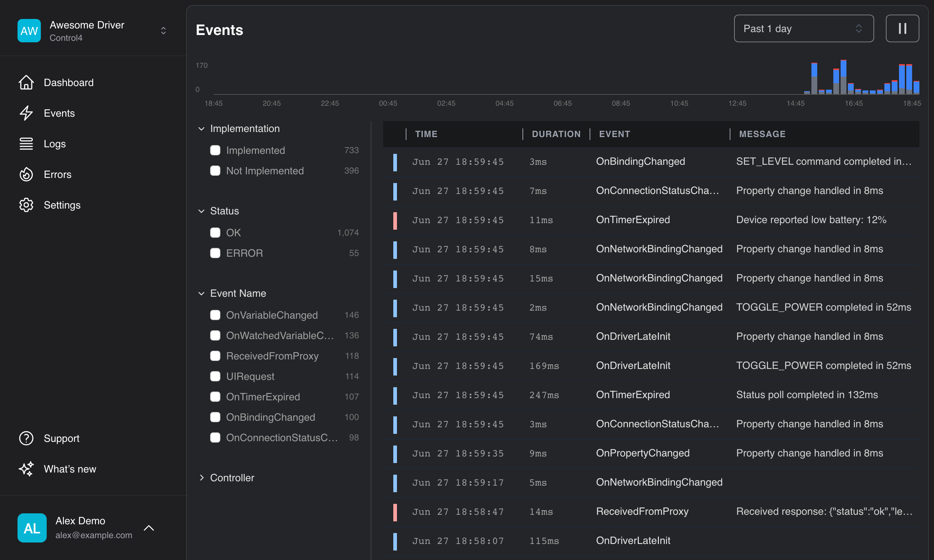This screenshot has height=560, width=934.
Task: Open the Support link
Action: coord(62,438)
